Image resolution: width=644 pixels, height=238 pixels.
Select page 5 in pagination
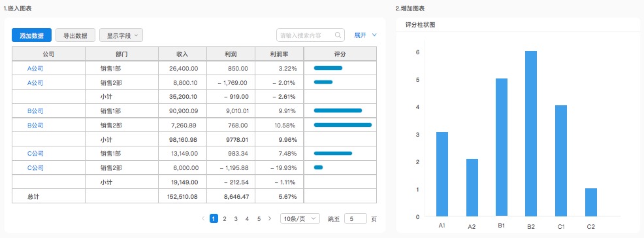coord(259,218)
